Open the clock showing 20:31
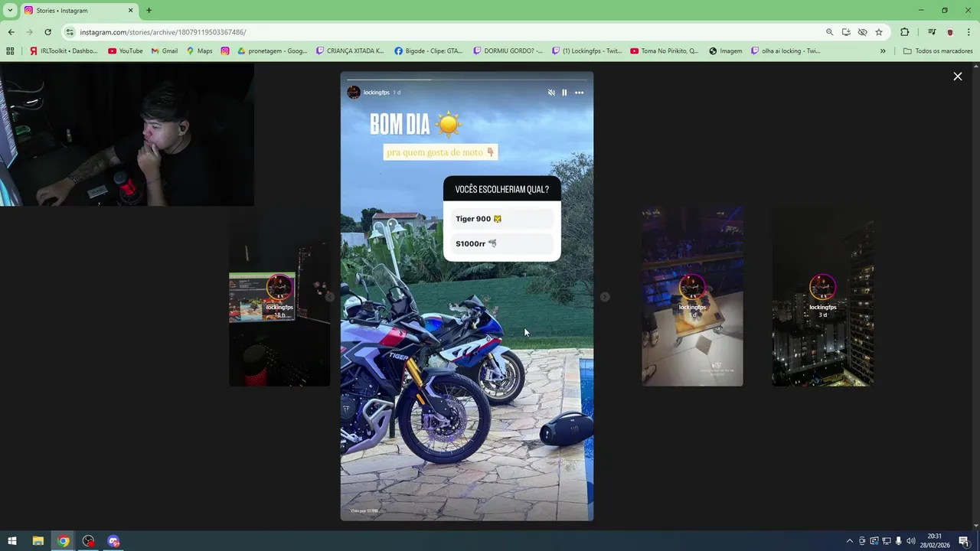 click(x=935, y=541)
